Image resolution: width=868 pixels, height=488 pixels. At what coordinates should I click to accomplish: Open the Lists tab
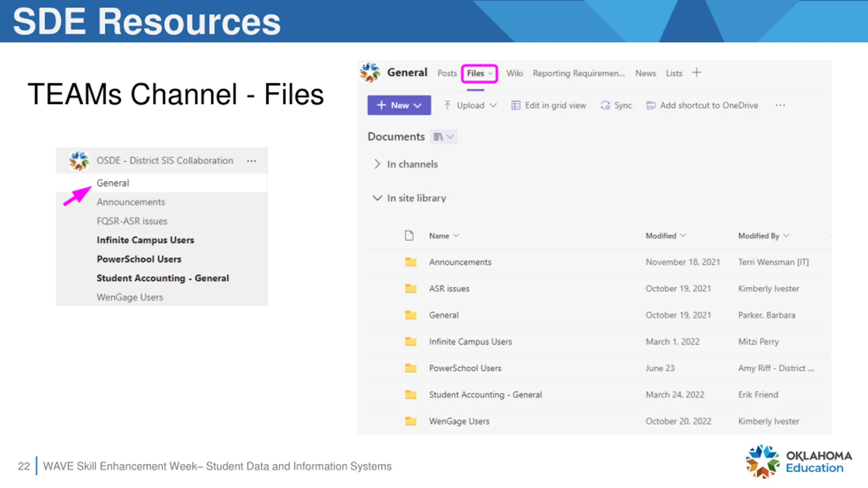674,73
